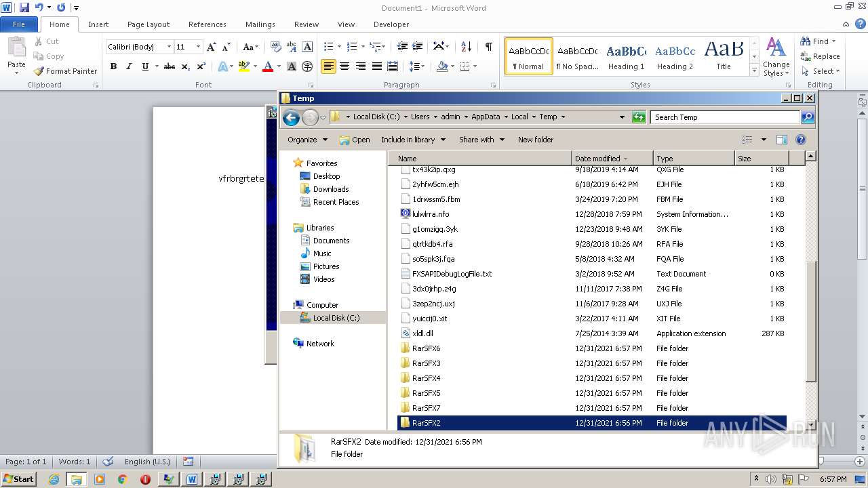Image resolution: width=868 pixels, height=488 pixels.
Task: Open Explorer view options dropdown arrow
Action: 764,140
